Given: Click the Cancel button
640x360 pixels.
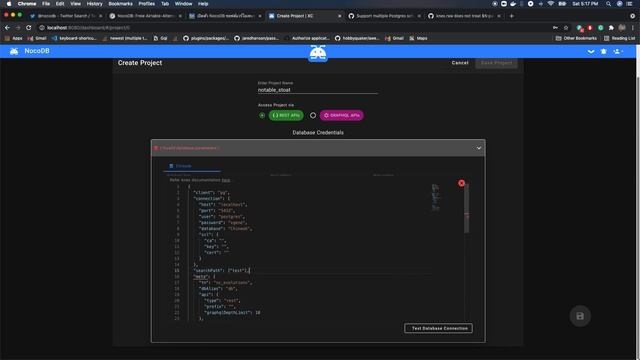Looking at the screenshot, I should 460,63.
